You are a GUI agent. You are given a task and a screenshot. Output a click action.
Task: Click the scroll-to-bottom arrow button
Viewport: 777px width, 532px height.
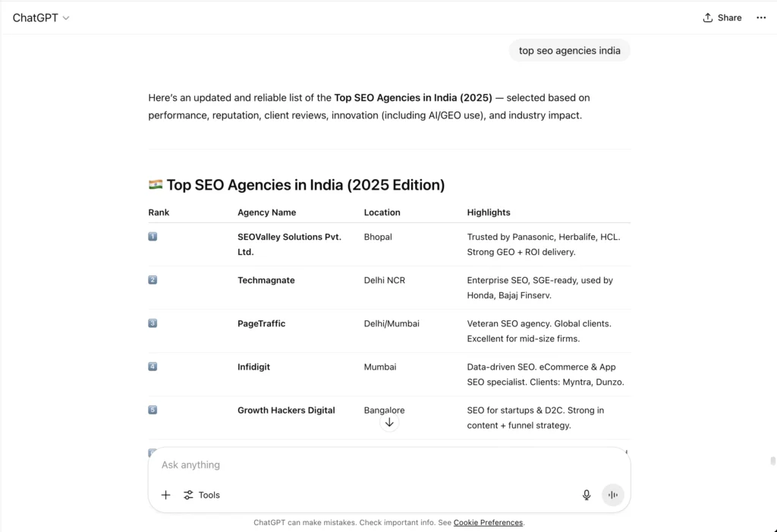389,423
